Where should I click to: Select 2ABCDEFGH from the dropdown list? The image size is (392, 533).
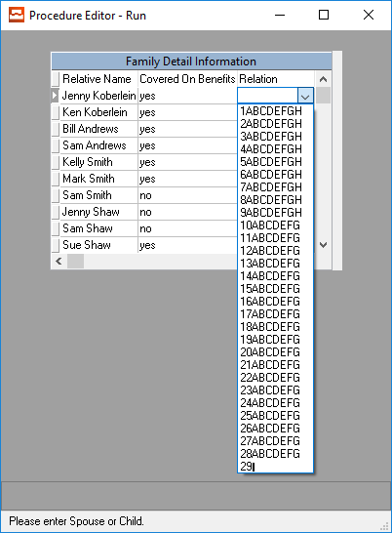pos(275,124)
